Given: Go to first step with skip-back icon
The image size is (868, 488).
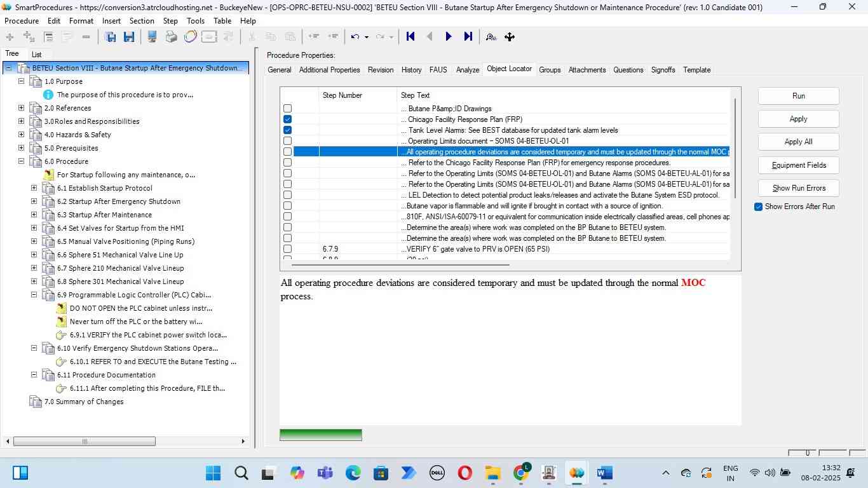Looking at the screenshot, I should [410, 37].
